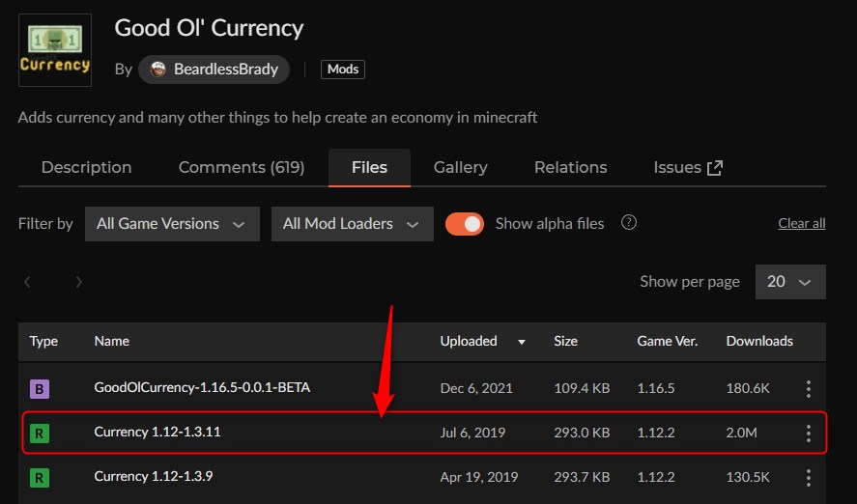Viewport: 857px width, 504px height.
Task: Open options menu for Currency 1.12-1.3.11
Action: click(809, 434)
